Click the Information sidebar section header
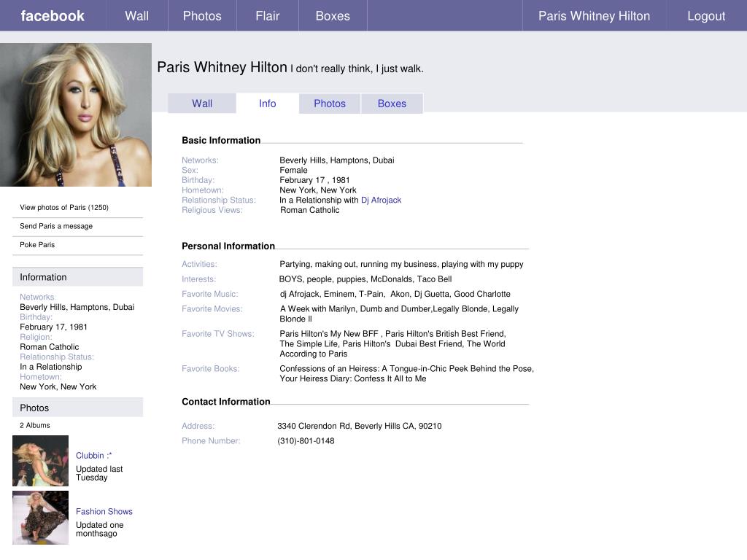This screenshot has width=747, height=560. tap(77, 277)
